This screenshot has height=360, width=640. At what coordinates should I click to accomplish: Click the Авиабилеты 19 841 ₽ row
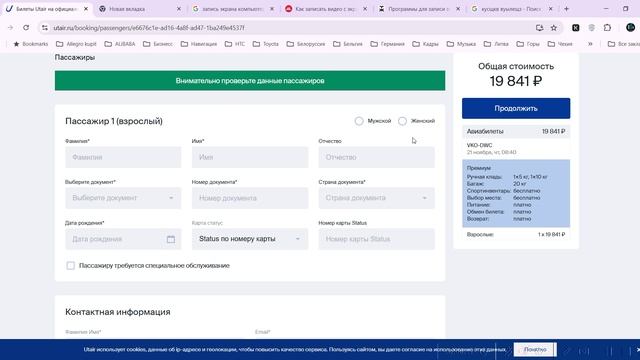[x=516, y=131]
